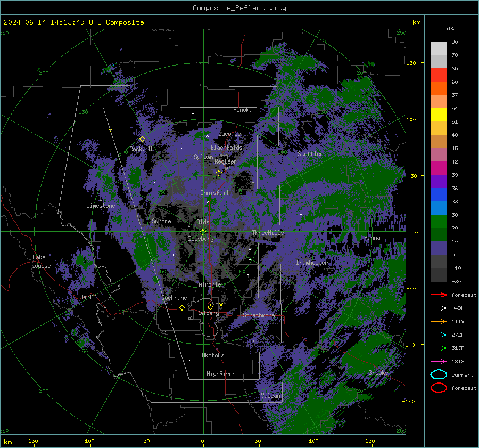The height and width of the screenshot is (448, 479).
Task: Pick the cyan 27ZW arrow icon
Action: (x=439, y=335)
